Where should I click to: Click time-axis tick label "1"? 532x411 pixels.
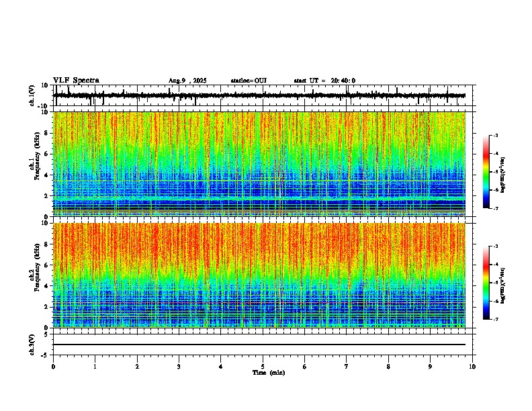(x=95, y=367)
